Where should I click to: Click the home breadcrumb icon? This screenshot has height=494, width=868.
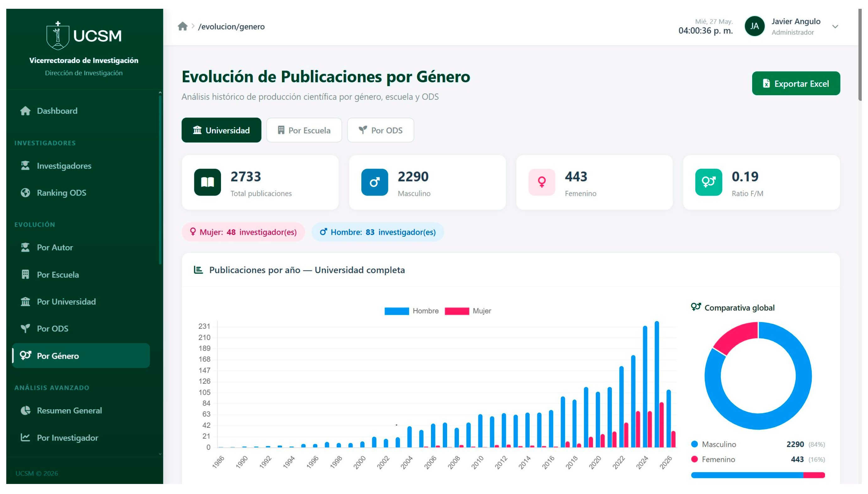[183, 26]
